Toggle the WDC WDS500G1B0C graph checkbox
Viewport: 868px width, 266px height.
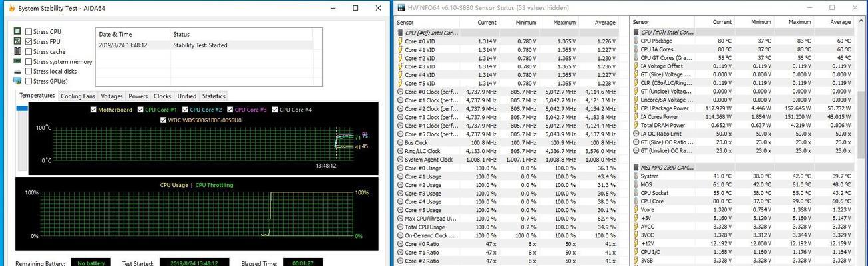pyautogui.click(x=162, y=120)
